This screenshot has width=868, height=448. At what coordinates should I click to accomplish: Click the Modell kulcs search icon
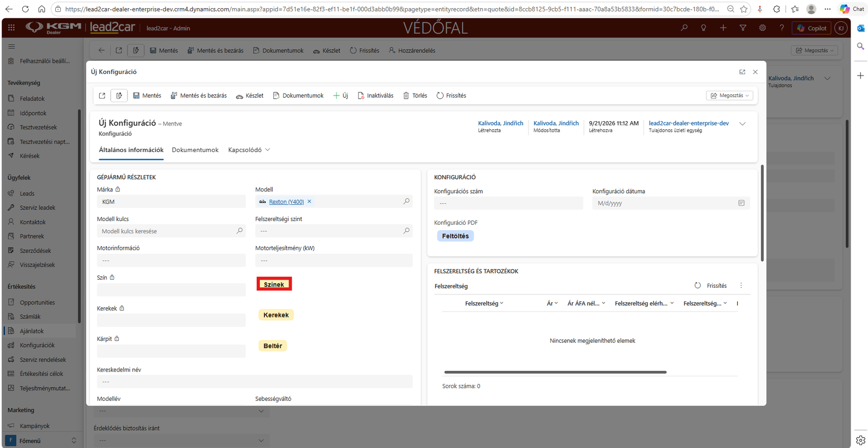coord(239,231)
